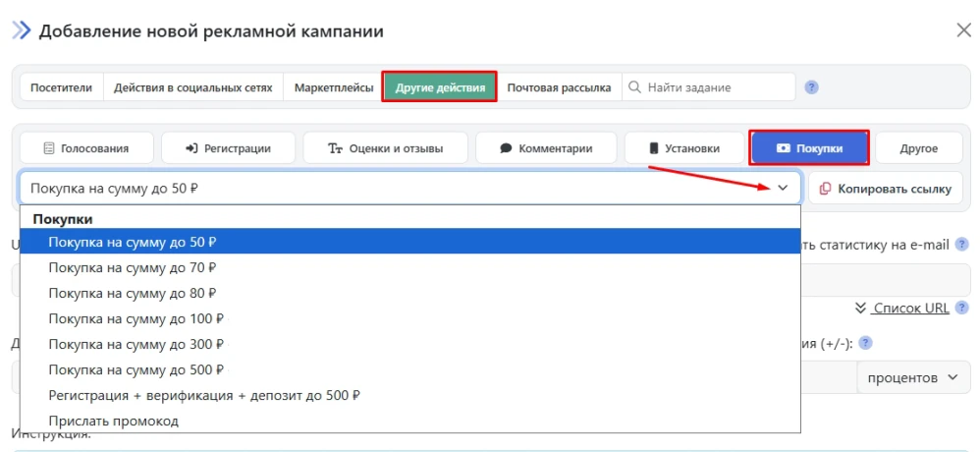Select option Покупка на сумму до 50 ₽
980x452 pixels.
coord(410,242)
